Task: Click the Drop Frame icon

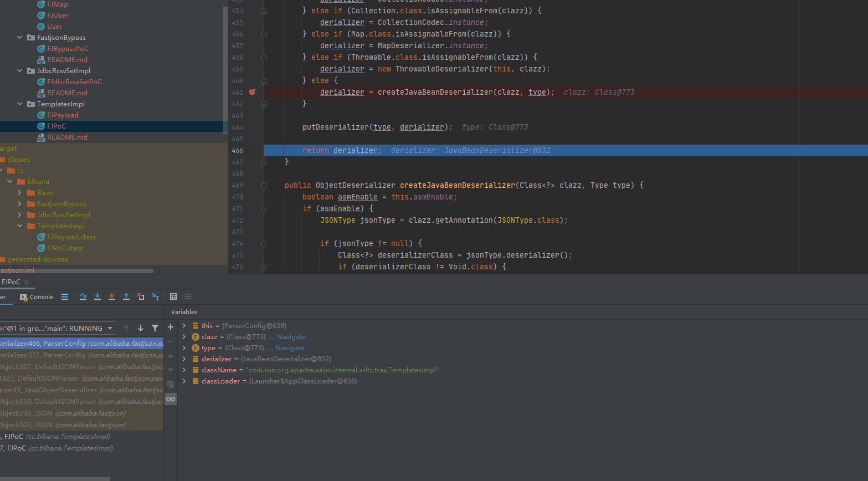Action: (x=141, y=297)
